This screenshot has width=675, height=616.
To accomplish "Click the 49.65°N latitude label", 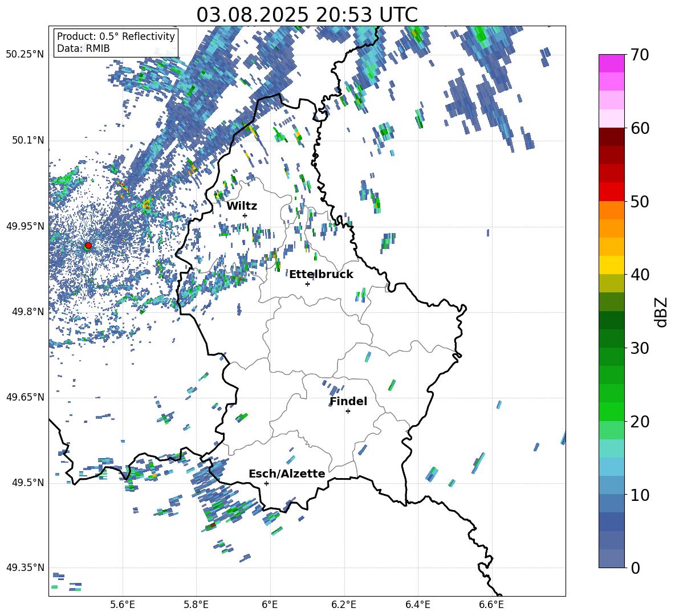I will (x=25, y=397).
